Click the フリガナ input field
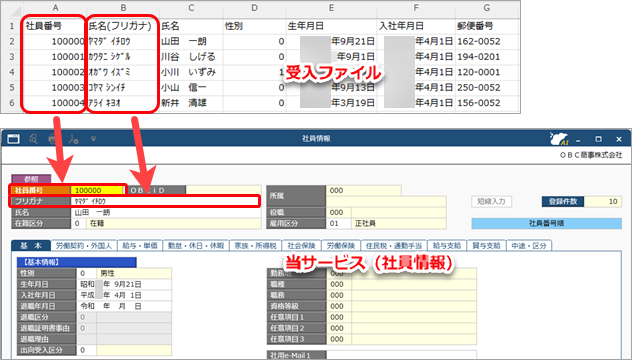 [166, 201]
